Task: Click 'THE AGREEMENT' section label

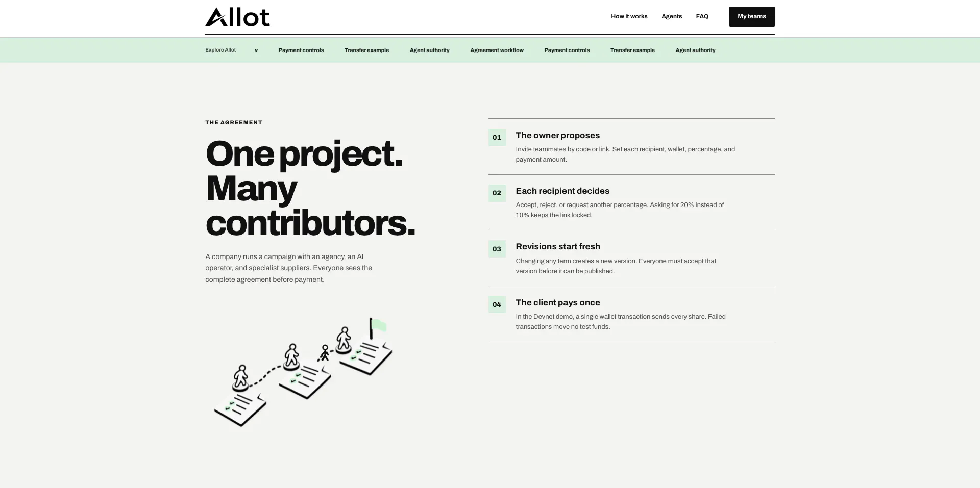Action: (x=234, y=122)
